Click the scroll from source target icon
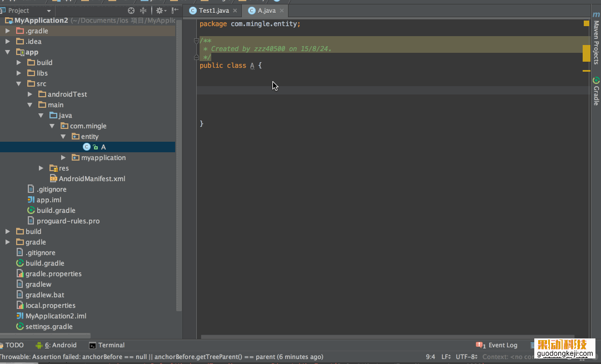 [131, 11]
